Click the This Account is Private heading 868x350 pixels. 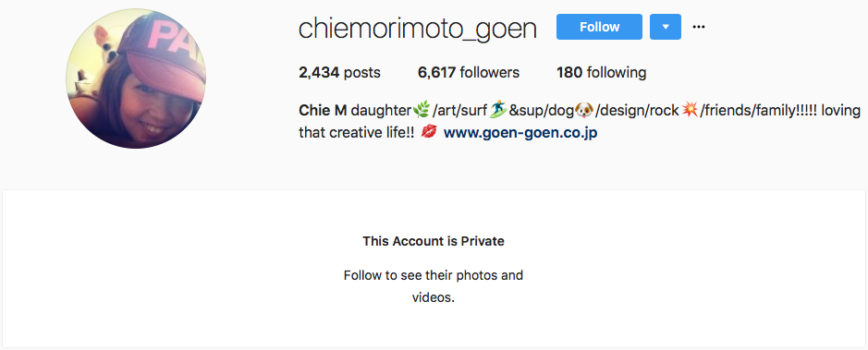point(434,241)
